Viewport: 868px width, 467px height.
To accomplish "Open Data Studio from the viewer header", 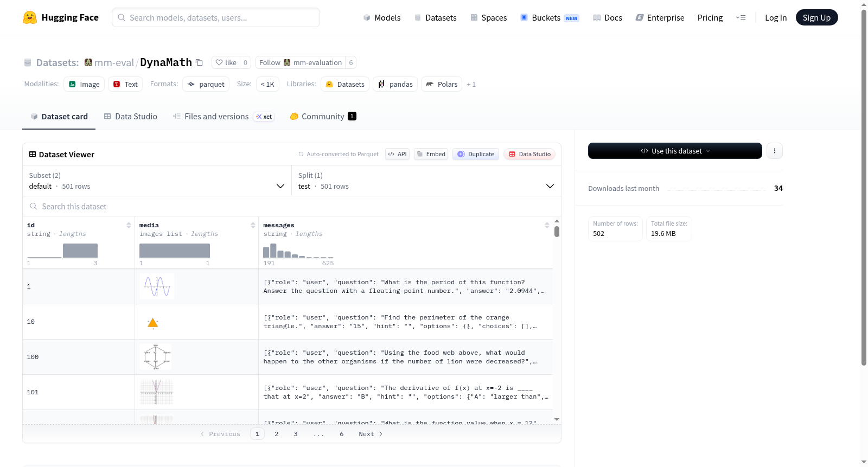I will point(529,154).
